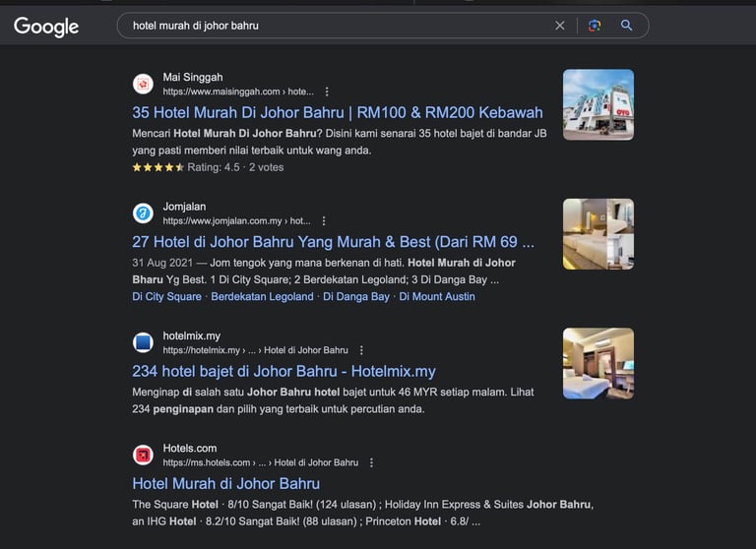
Task: Click the 'Hotels.com' site name
Action: click(x=190, y=448)
